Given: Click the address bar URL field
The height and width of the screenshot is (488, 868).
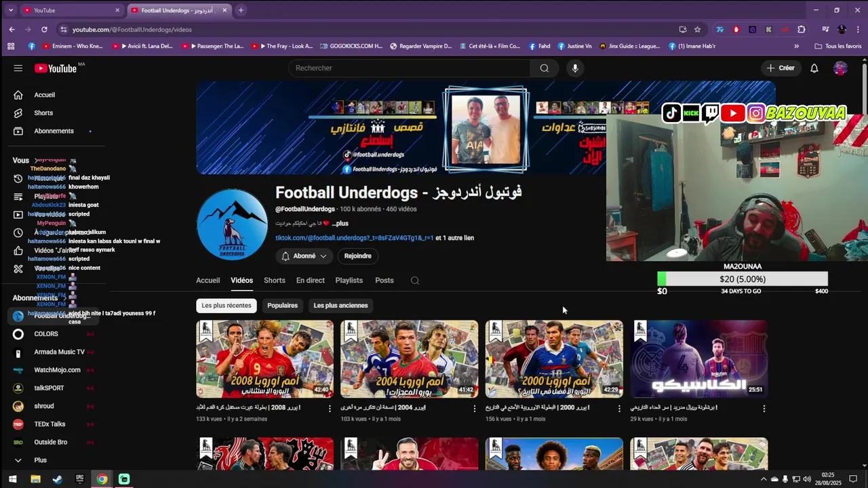Looking at the screenshot, I should (x=366, y=29).
